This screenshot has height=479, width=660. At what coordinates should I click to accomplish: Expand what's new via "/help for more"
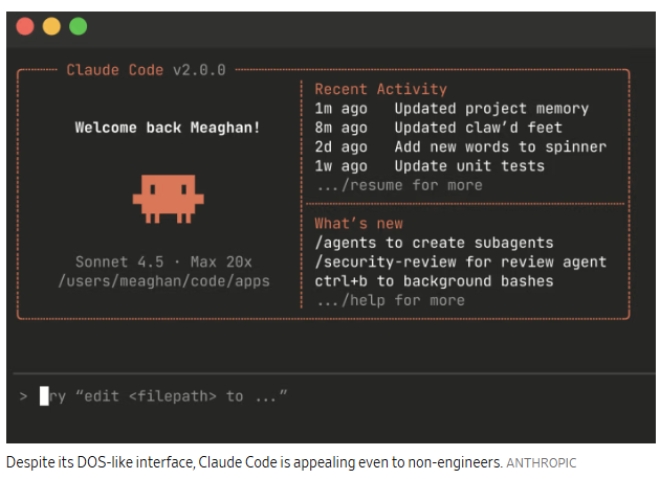(x=389, y=300)
